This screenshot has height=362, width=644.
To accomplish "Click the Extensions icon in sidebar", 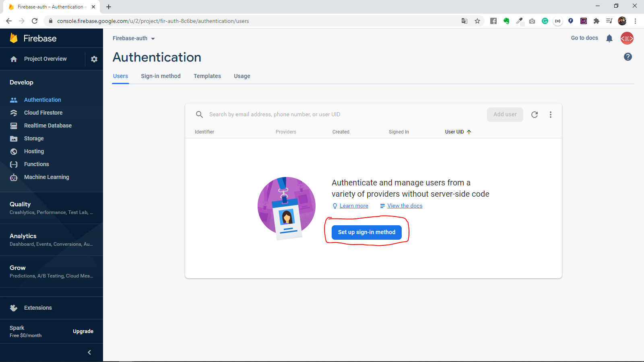I will (14, 308).
